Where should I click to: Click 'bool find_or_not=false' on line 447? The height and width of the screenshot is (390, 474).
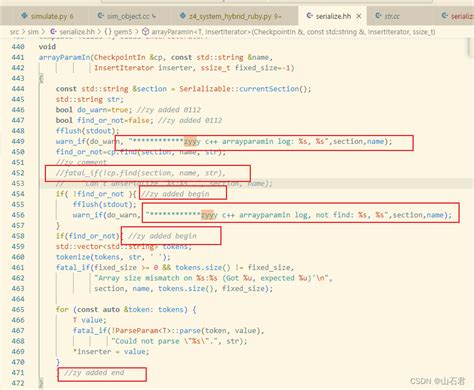pos(103,120)
